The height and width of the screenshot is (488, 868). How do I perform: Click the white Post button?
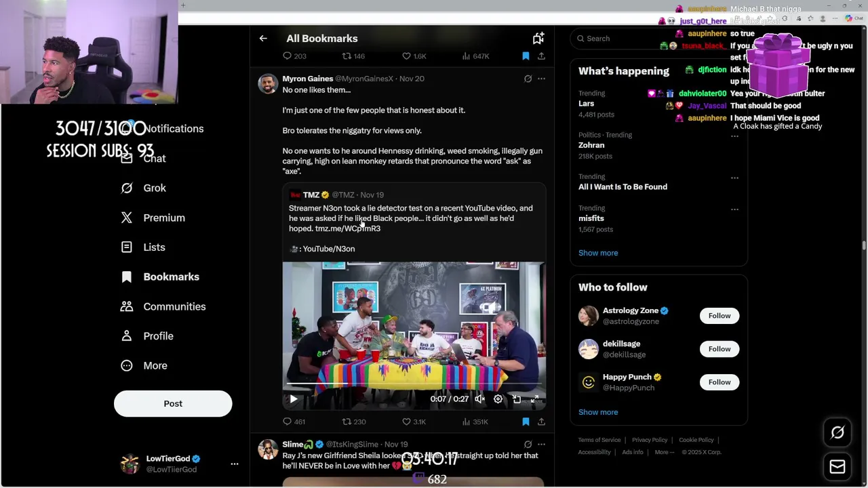[173, 404]
